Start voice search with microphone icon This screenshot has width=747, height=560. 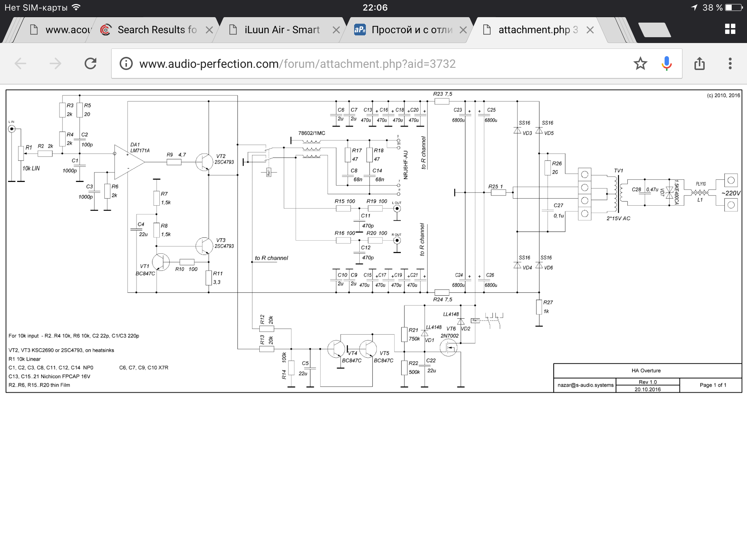pos(666,64)
